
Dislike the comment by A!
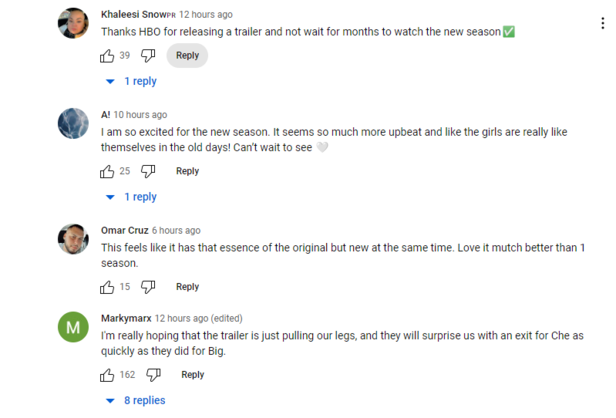pyautogui.click(x=148, y=171)
